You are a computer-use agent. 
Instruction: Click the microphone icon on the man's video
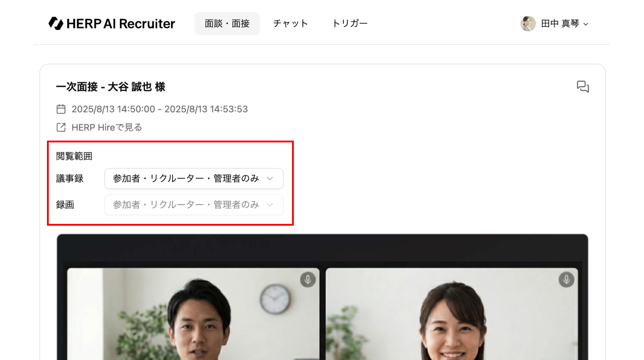pyautogui.click(x=308, y=280)
